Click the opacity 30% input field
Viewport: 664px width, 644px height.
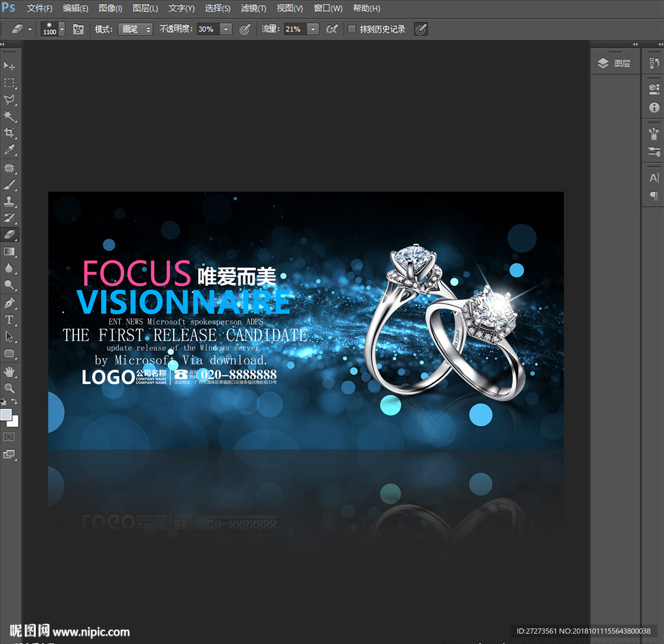pyautogui.click(x=208, y=29)
